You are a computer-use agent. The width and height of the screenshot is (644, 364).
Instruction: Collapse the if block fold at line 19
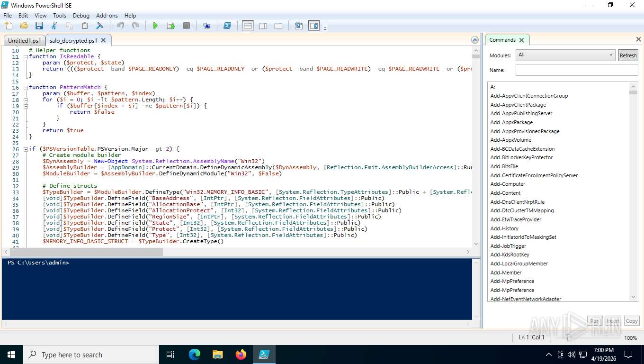click(26, 106)
